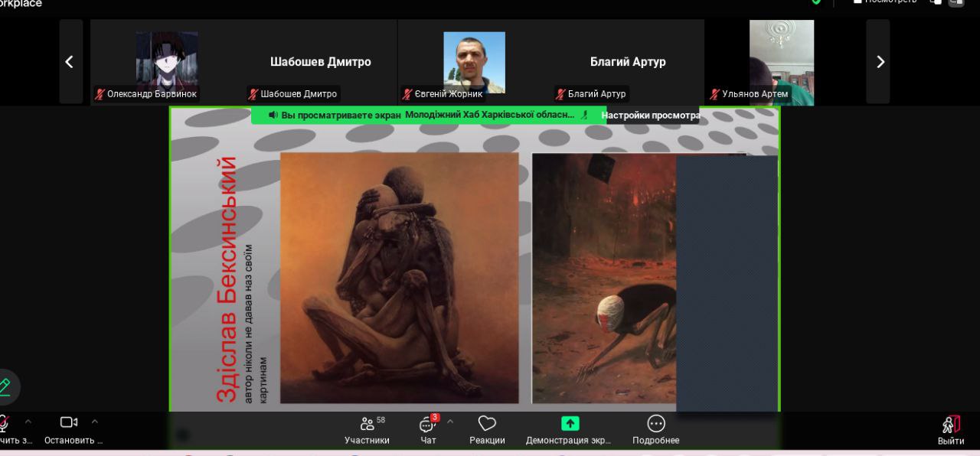Click muted mic icon in Благий Артур label

(560, 94)
